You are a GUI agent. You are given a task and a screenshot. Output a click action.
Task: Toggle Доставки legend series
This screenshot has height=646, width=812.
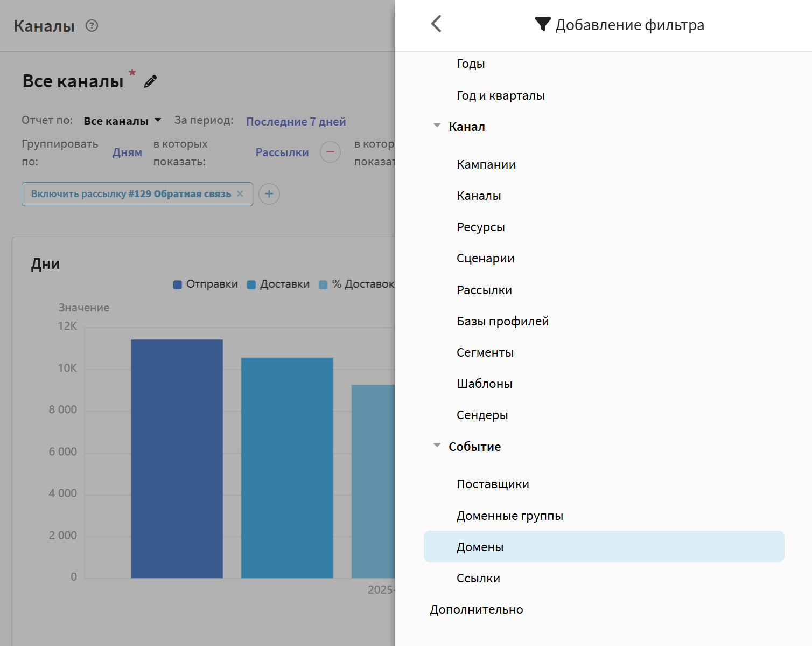tap(278, 284)
